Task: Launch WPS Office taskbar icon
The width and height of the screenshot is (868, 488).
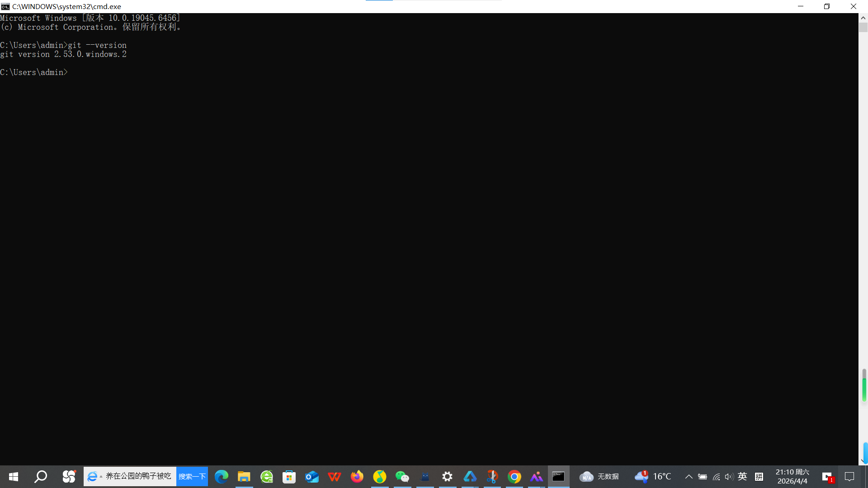Action: coord(335,477)
